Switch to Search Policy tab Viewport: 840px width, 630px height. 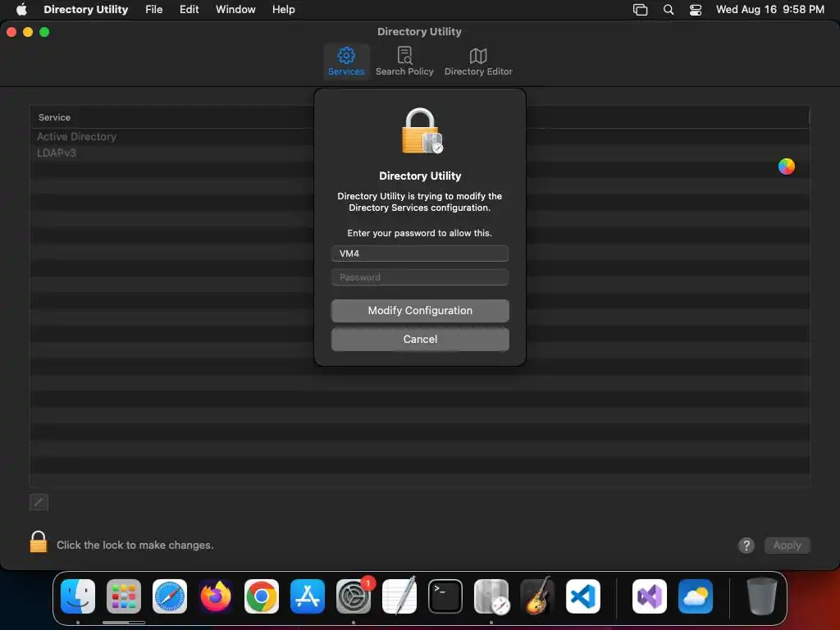[x=404, y=62]
